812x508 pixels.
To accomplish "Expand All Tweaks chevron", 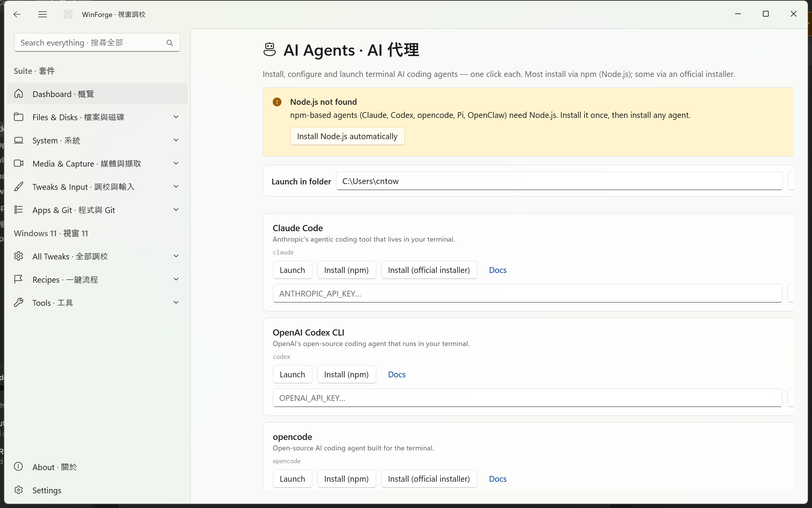I will (x=176, y=256).
